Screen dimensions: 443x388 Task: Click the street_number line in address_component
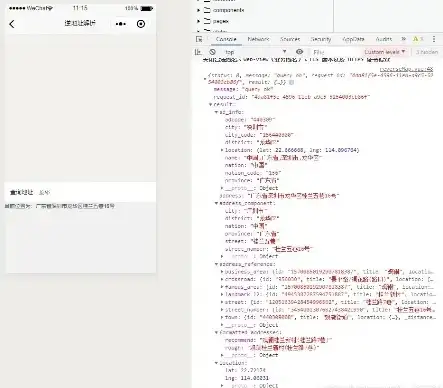point(268,249)
